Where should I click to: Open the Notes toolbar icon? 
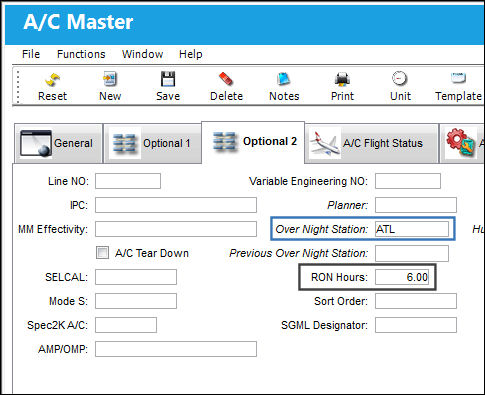click(284, 87)
